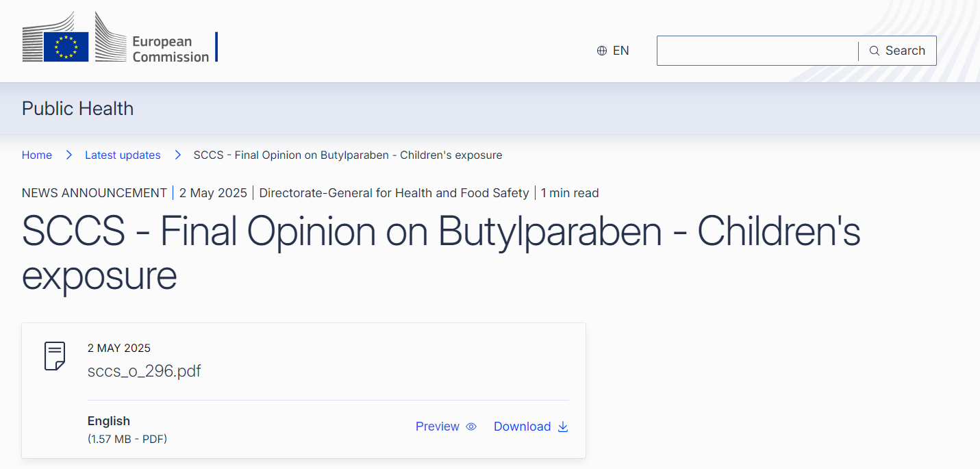Open the Latest updates breadcrumb link
Viewport: 980px width, 469px height.
pyautogui.click(x=123, y=155)
